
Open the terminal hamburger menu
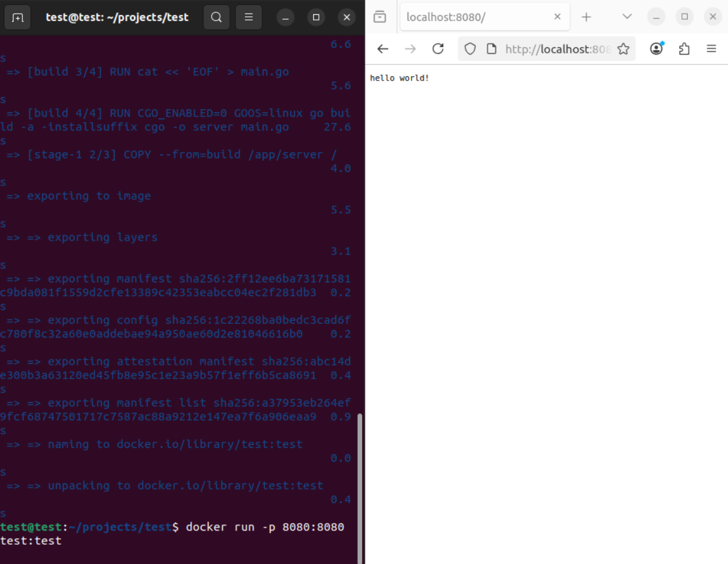[249, 17]
